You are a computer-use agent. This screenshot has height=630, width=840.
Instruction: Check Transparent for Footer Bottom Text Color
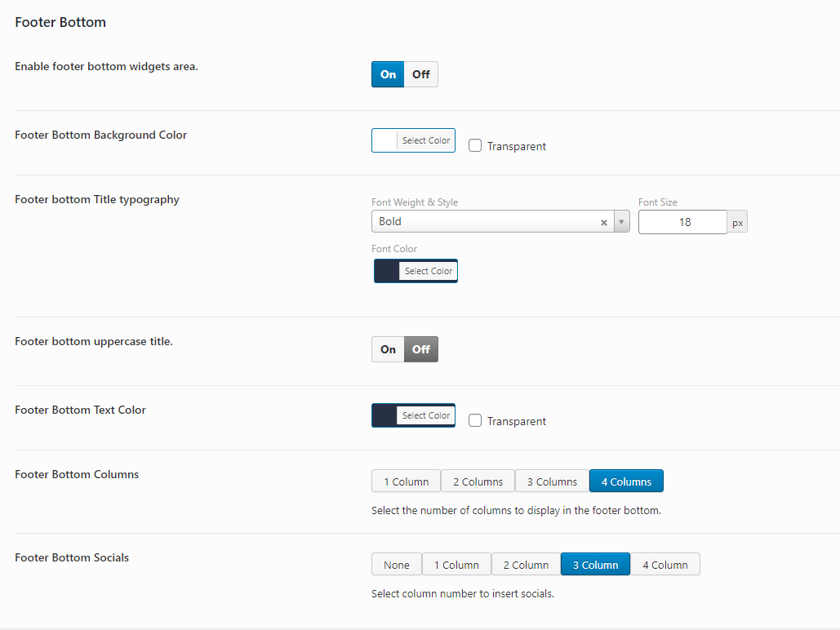[475, 421]
